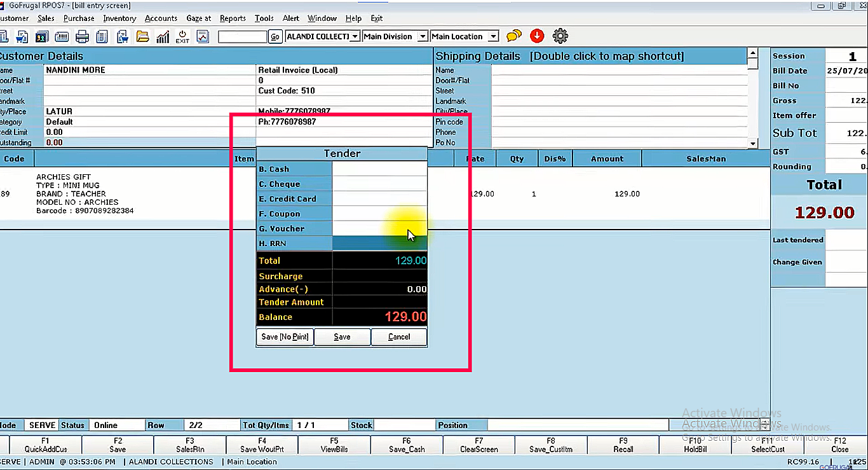Expand the ALANDI COLLECTION dropdown

click(355, 37)
